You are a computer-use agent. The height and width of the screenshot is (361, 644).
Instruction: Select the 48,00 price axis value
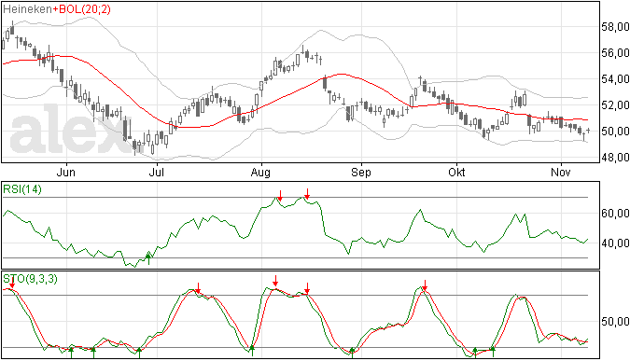(x=615, y=158)
